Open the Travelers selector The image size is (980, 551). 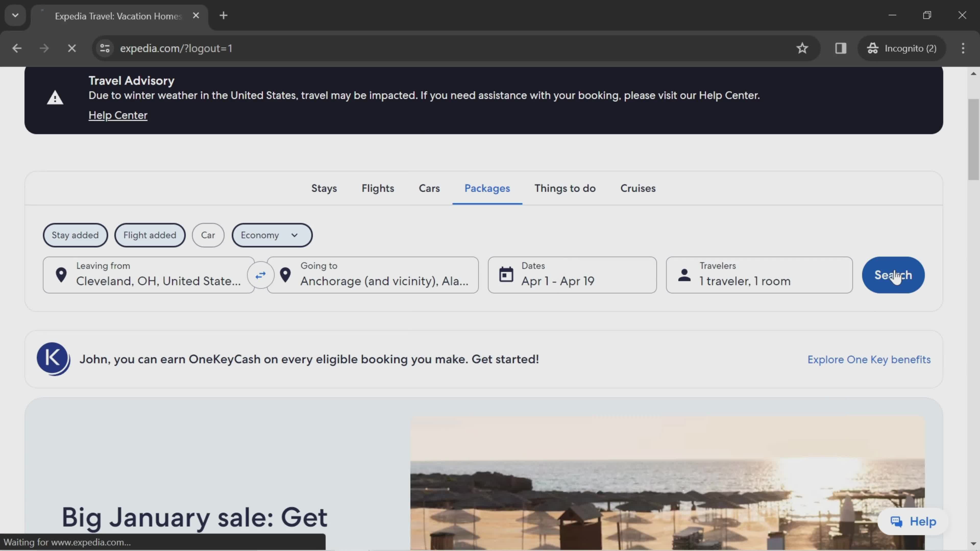coord(759,275)
